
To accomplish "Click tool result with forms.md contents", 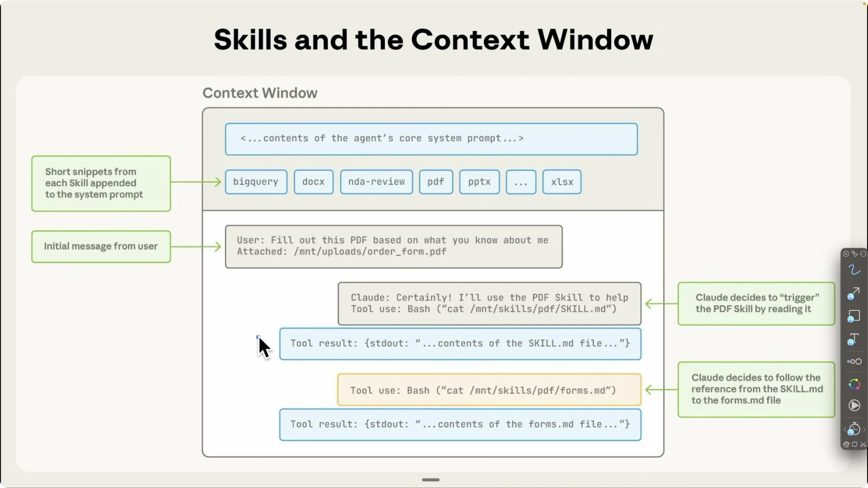I will 460,425.
